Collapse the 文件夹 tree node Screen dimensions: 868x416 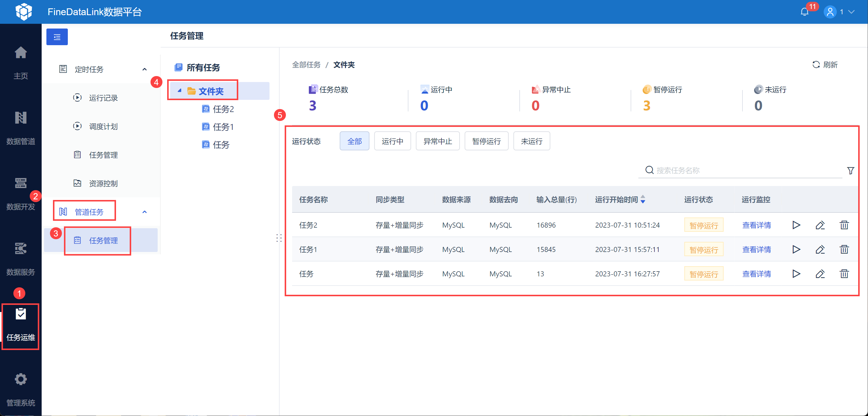coord(180,91)
